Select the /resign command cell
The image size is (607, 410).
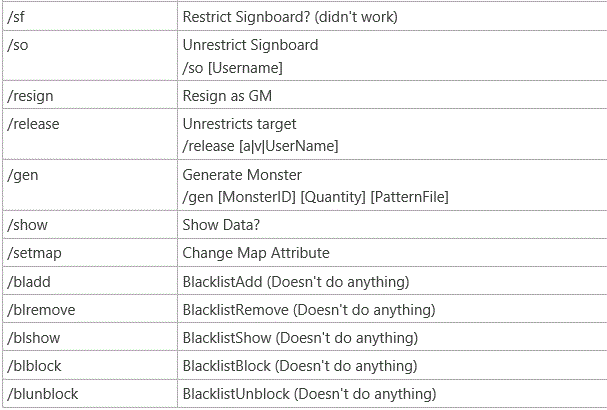pos(90,95)
